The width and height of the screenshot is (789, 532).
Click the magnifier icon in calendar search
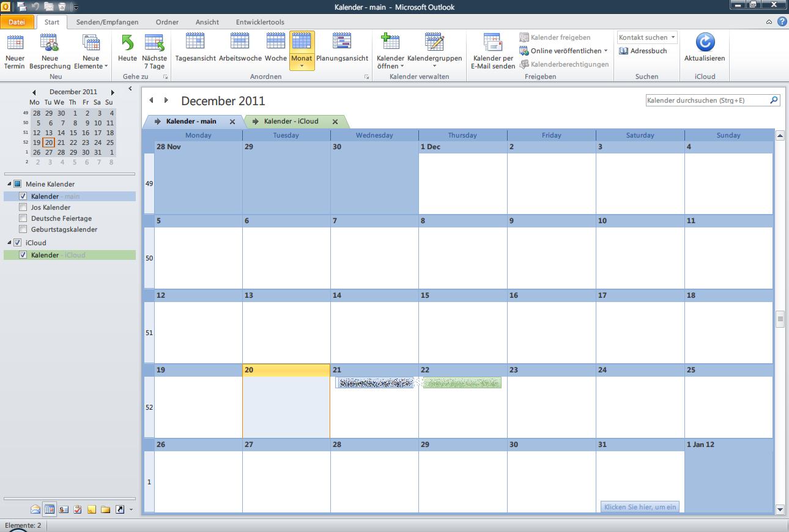pyautogui.click(x=774, y=100)
